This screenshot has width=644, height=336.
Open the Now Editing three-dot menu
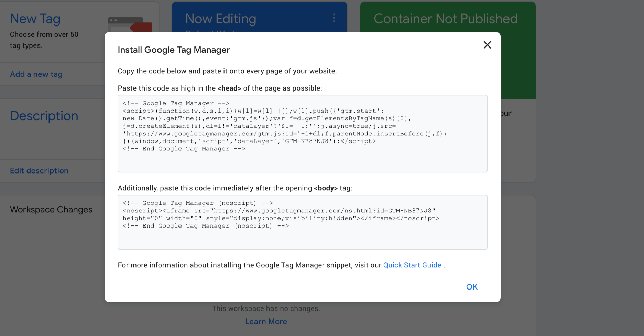334,18
